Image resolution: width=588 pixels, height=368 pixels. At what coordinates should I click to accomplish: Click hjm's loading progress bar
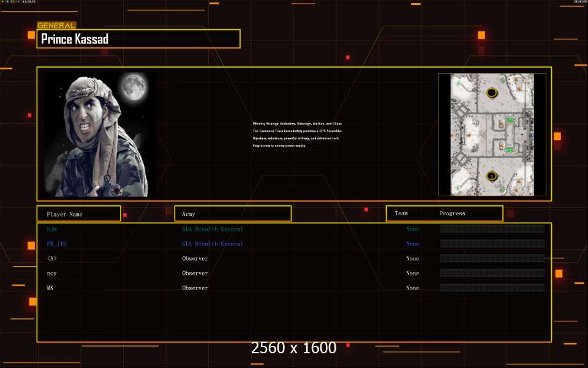click(492, 229)
